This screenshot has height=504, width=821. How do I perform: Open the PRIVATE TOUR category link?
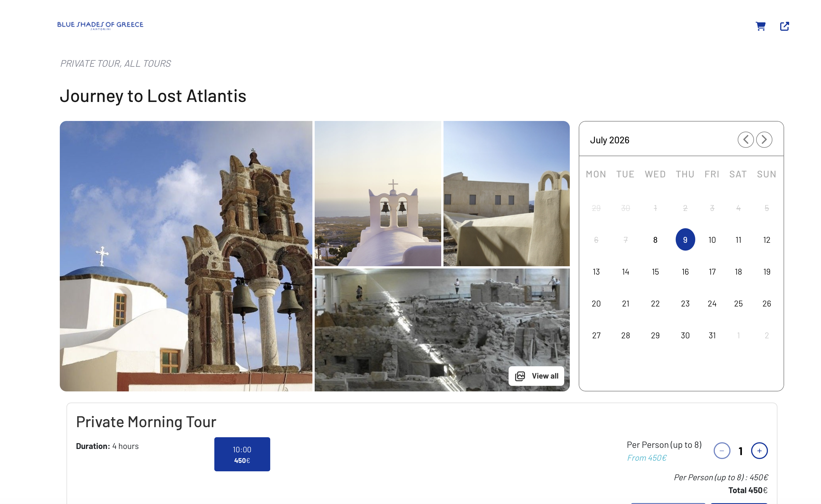click(90, 64)
